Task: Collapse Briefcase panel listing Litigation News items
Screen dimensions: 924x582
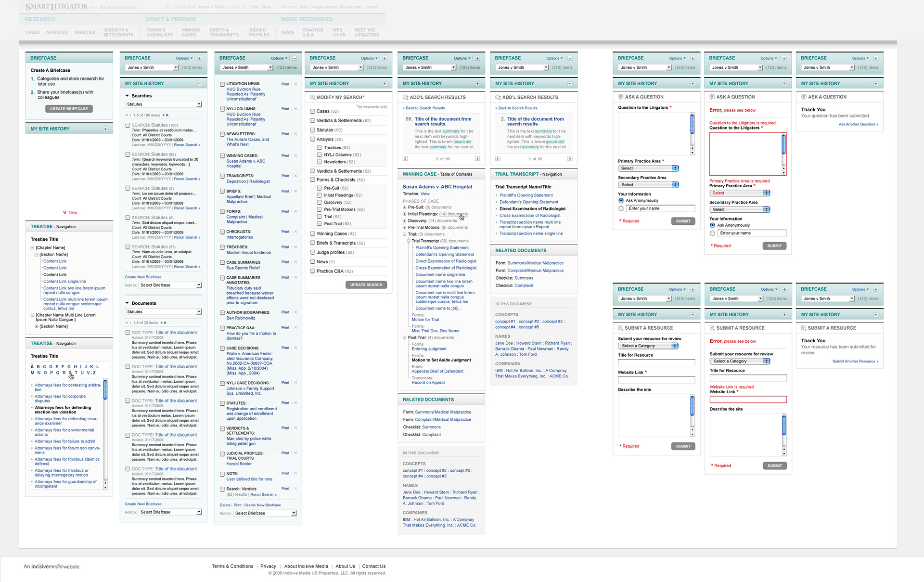Action: tap(295, 58)
